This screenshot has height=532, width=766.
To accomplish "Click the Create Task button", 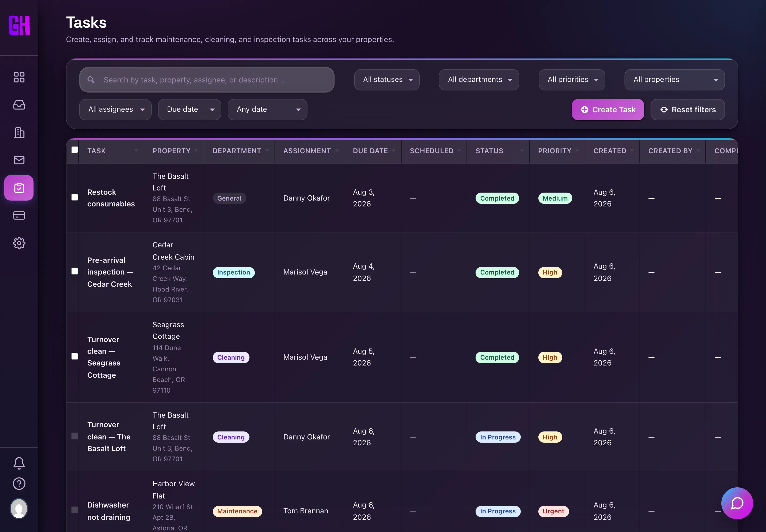I will (608, 109).
